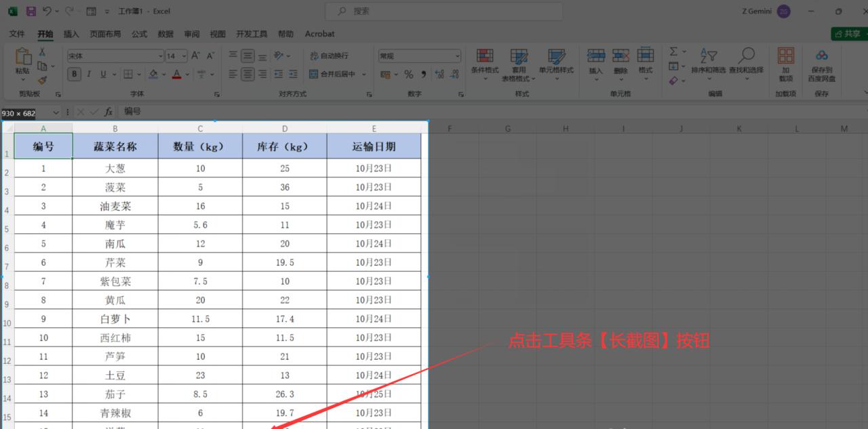This screenshot has width=868, height=429.
Task: Expand the font color dropdown arrow
Action: pos(187,75)
